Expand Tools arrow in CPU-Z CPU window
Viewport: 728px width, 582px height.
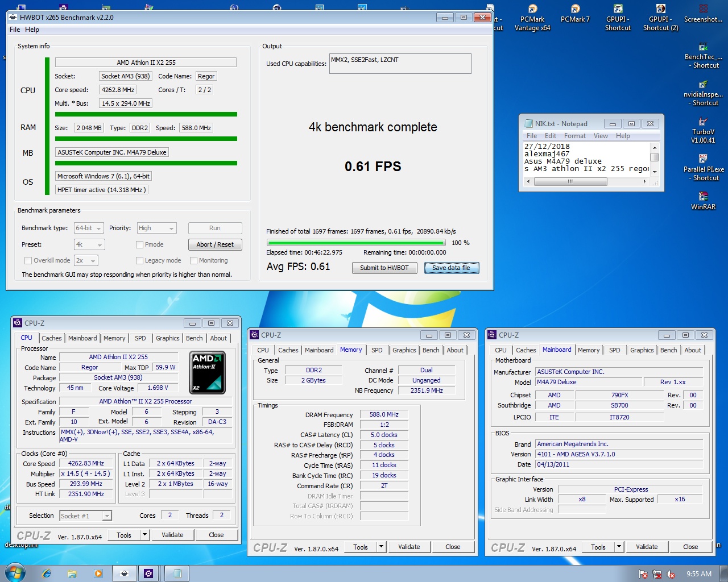tap(144, 535)
